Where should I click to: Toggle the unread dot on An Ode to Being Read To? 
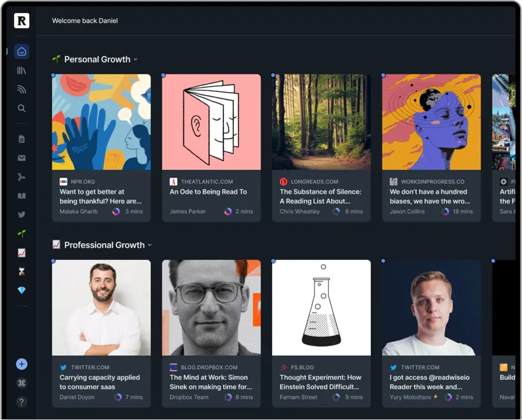tap(163, 75)
